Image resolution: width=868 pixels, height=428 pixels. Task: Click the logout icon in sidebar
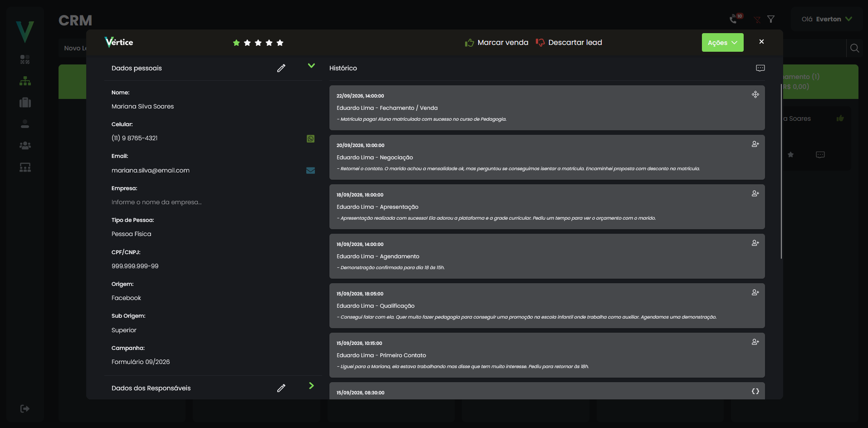(25, 409)
